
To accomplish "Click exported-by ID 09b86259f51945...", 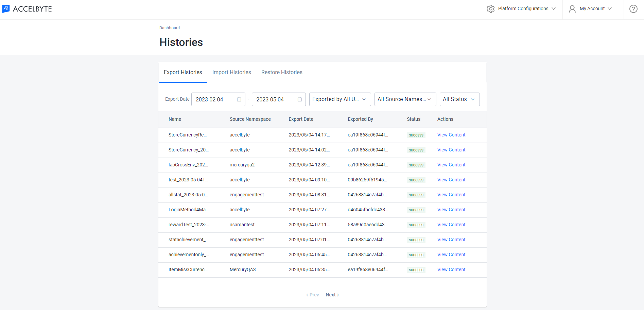I will pos(367,180).
